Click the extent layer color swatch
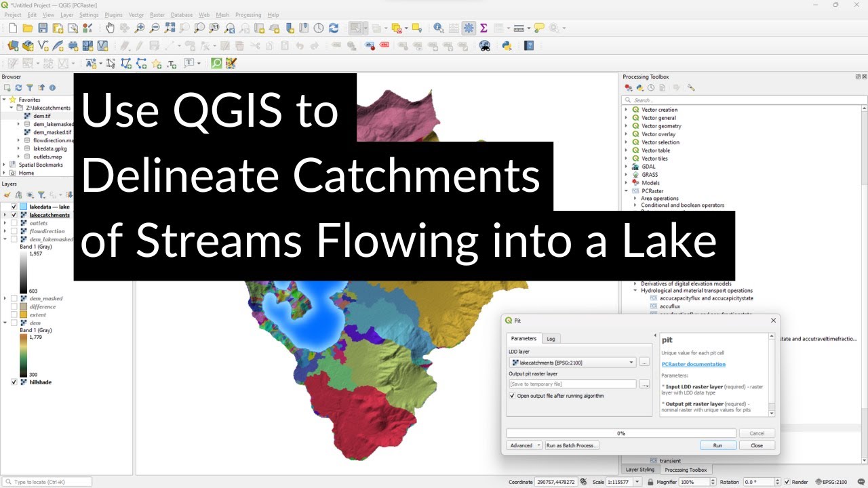 pos(23,314)
